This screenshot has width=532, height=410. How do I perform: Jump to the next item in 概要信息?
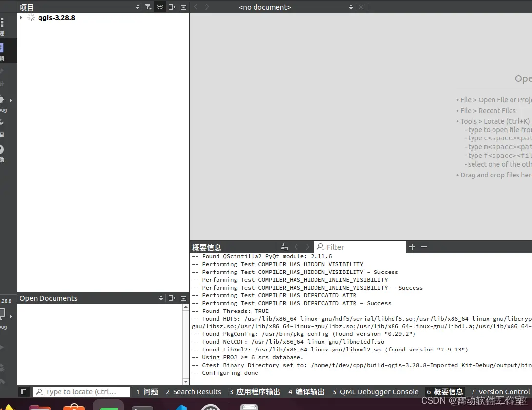(x=307, y=247)
